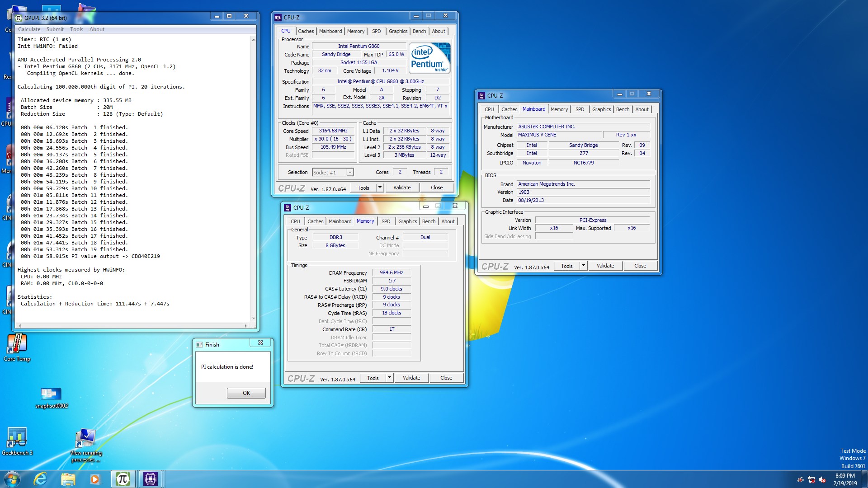This screenshot has width=868, height=488.
Task: Click the Multiplier x 30.0 value
Action: (333, 139)
